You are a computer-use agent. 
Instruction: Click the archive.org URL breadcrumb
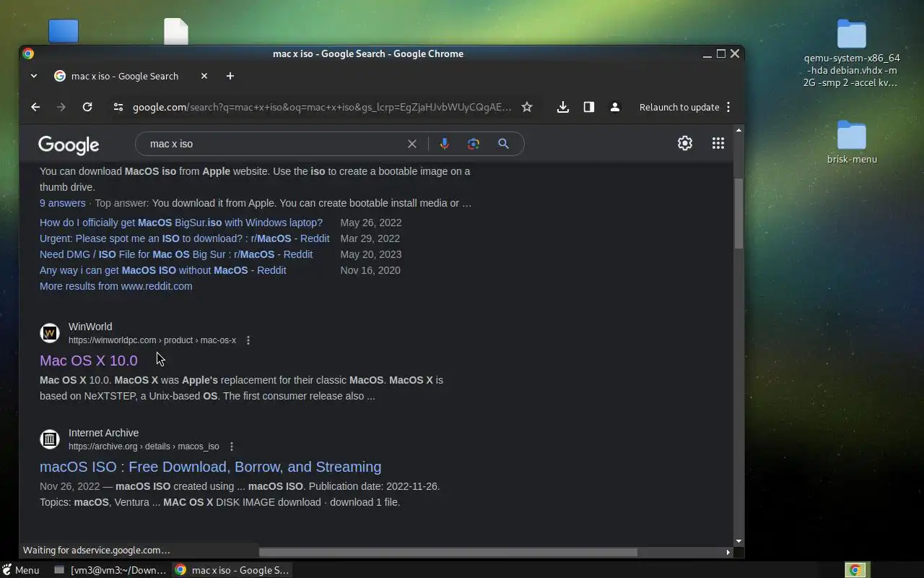(x=144, y=447)
